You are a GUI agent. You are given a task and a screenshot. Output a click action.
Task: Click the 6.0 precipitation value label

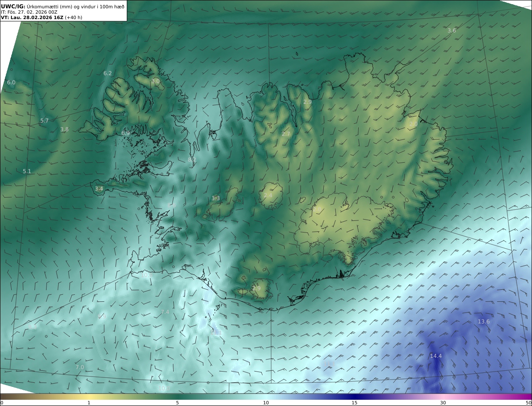[x=11, y=83]
